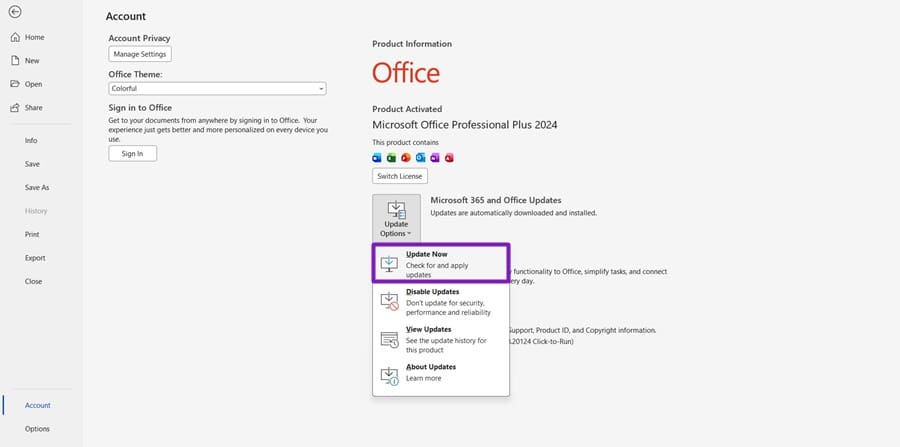
Task: Click the red Access app icon
Action: [x=449, y=158]
